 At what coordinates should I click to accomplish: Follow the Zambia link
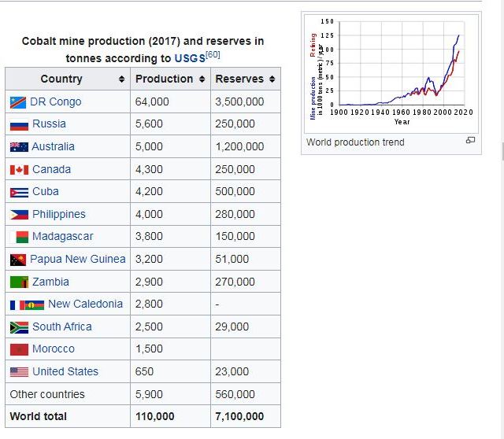pyautogui.click(x=50, y=282)
